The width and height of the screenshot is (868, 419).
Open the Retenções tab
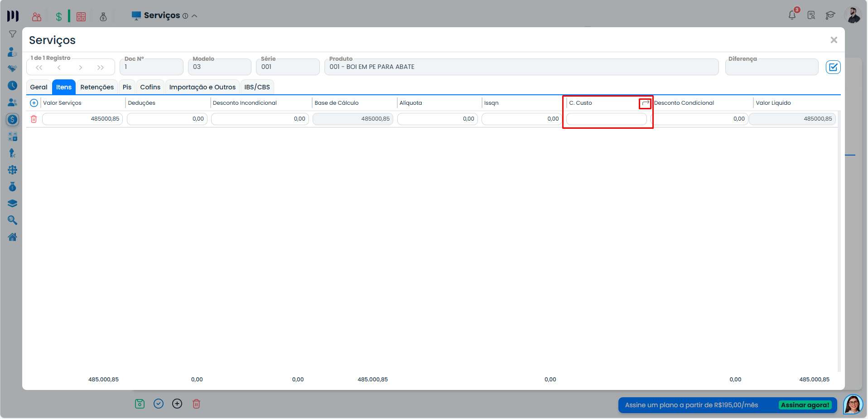[x=97, y=87]
